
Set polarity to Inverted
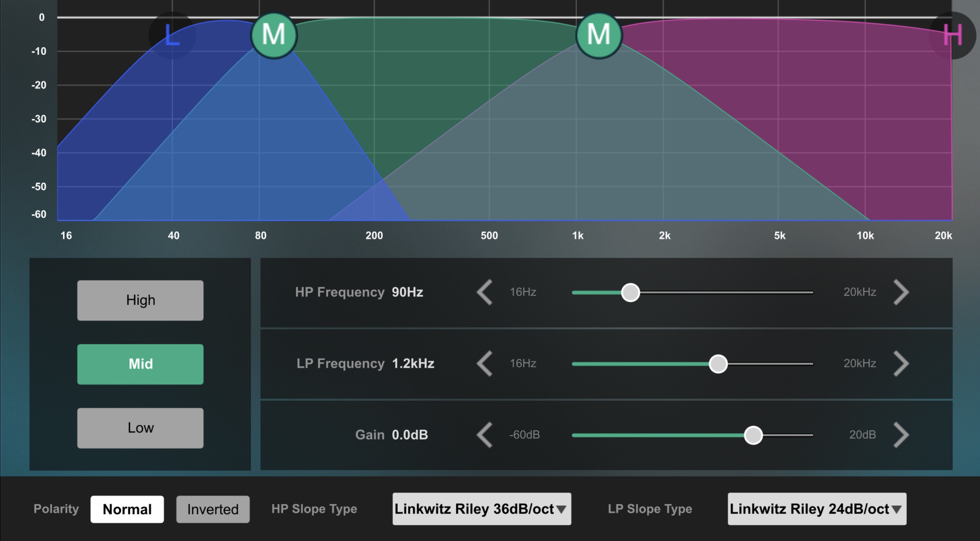point(213,509)
